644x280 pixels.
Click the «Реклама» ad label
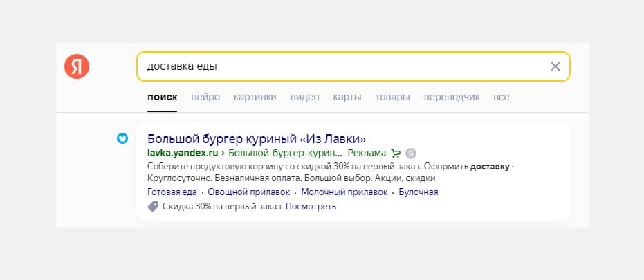[x=367, y=153]
